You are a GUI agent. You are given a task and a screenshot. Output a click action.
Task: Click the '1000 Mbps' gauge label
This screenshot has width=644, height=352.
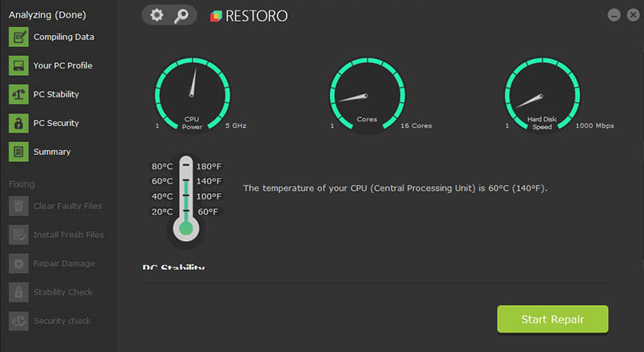coord(594,125)
